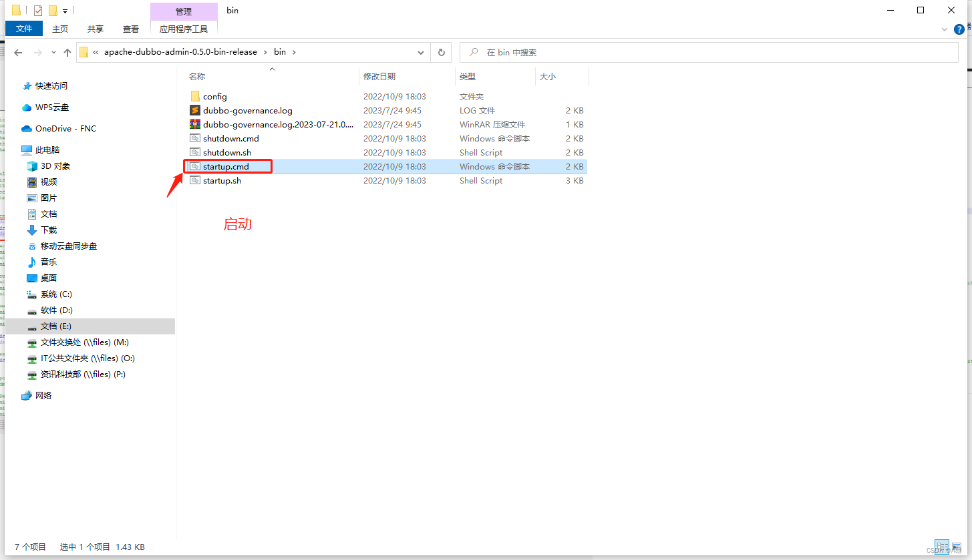Click the dubbo-governance.log file icon
The height and width of the screenshot is (560, 972).
(x=195, y=110)
